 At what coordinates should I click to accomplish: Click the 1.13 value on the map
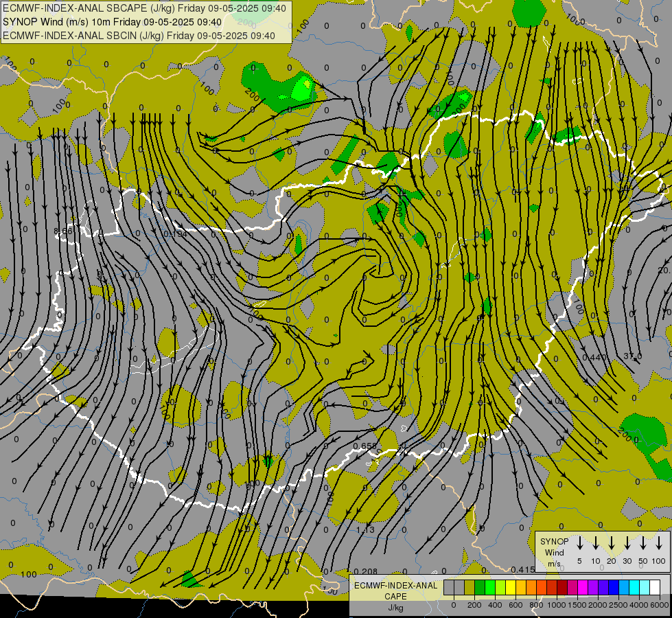tap(365, 529)
